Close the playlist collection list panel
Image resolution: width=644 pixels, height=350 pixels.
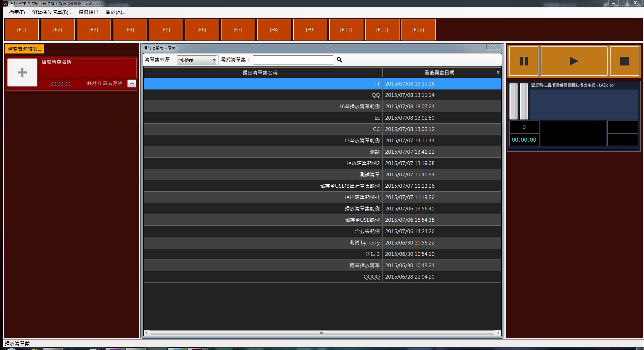click(494, 47)
